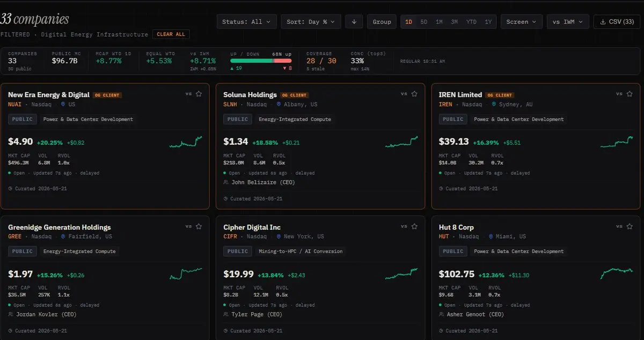Click the PUBLIC tag on Cipher Digital card
Screen dimensions: 644x340
(x=238, y=251)
